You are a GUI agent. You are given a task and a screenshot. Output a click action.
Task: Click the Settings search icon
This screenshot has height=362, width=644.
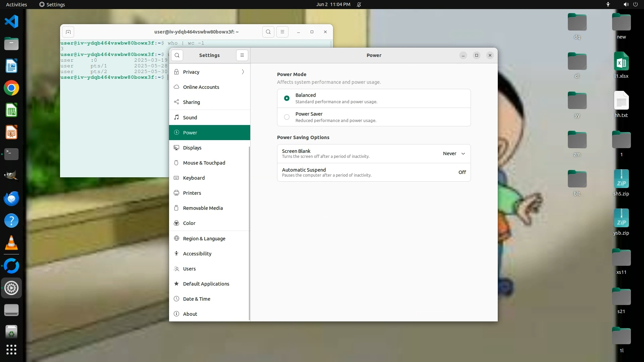click(177, 55)
